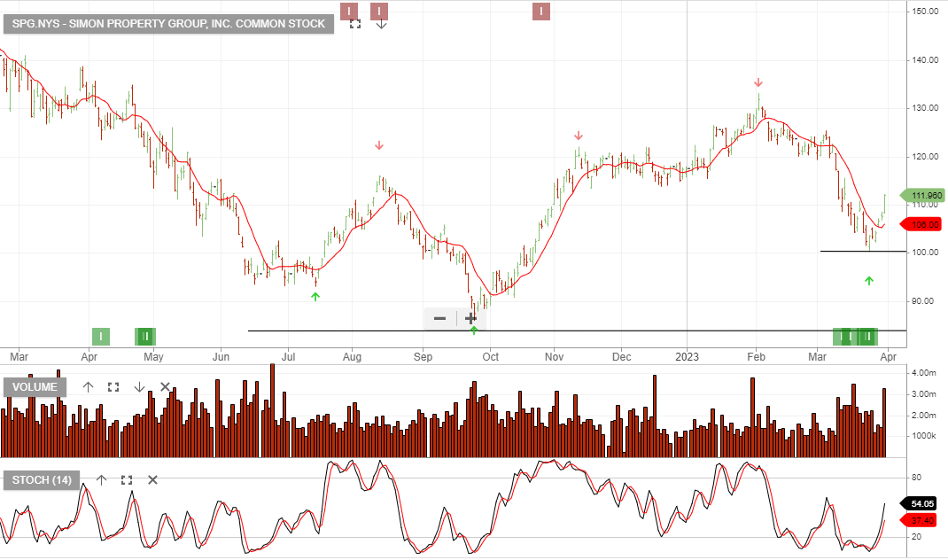
Task: Click the red sell arrow above February peak
Action: click(x=758, y=82)
